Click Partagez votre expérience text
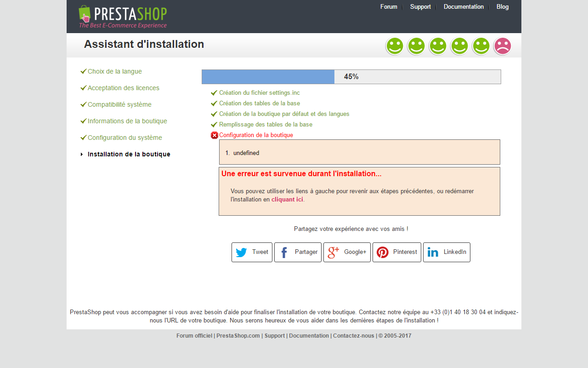The image size is (588, 368). (x=351, y=229)
